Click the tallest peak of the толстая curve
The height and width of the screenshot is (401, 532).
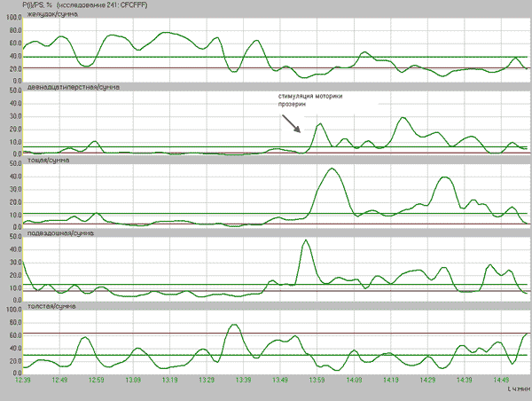point(234,325)
